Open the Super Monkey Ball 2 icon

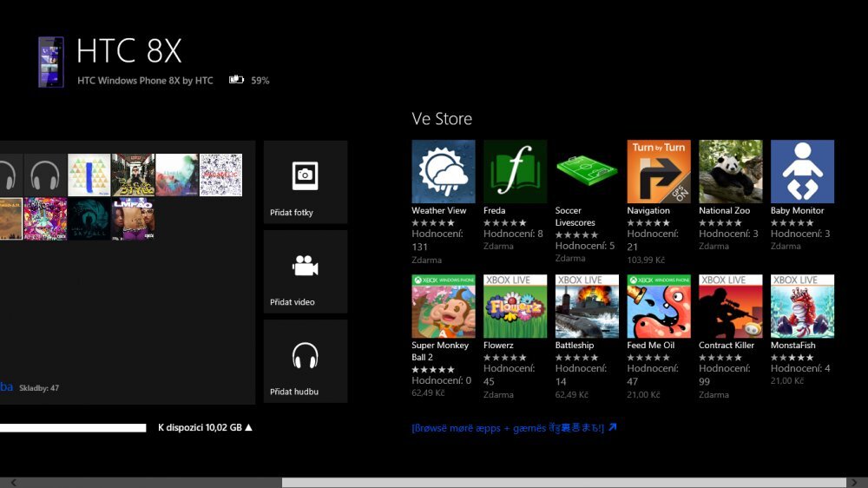[443, 307]
